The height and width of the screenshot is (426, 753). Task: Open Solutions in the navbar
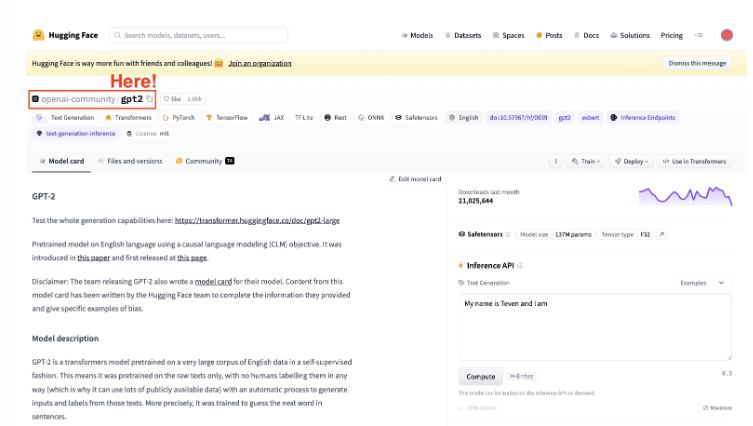coord(630,35)
